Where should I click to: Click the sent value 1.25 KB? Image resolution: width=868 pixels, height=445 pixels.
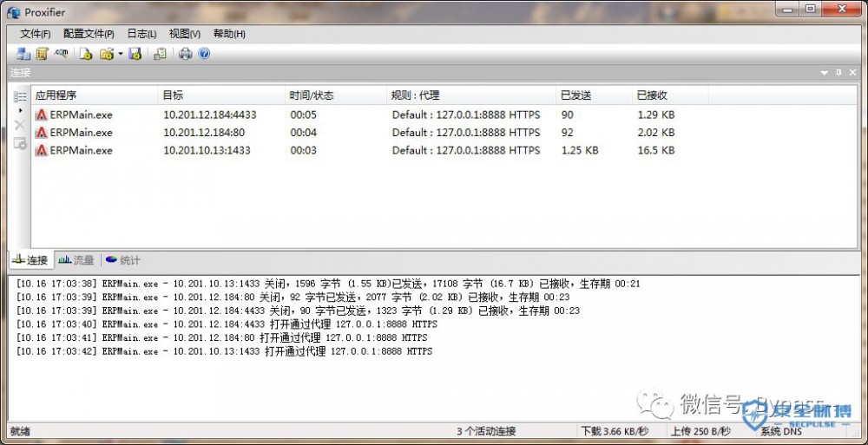[580, 151]
